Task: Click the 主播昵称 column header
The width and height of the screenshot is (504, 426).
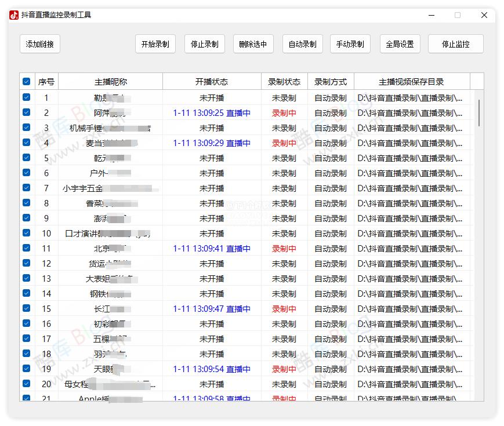Action: coord(111,81)
